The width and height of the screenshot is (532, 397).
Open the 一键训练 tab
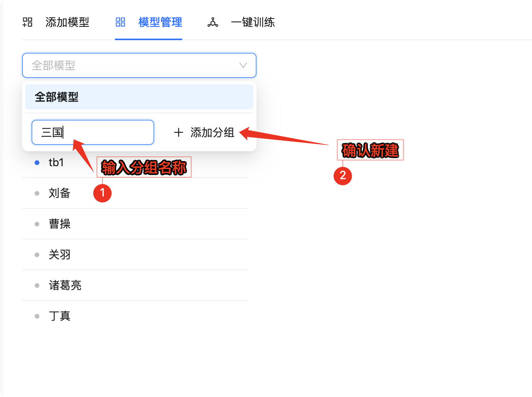tap(241, 22)
